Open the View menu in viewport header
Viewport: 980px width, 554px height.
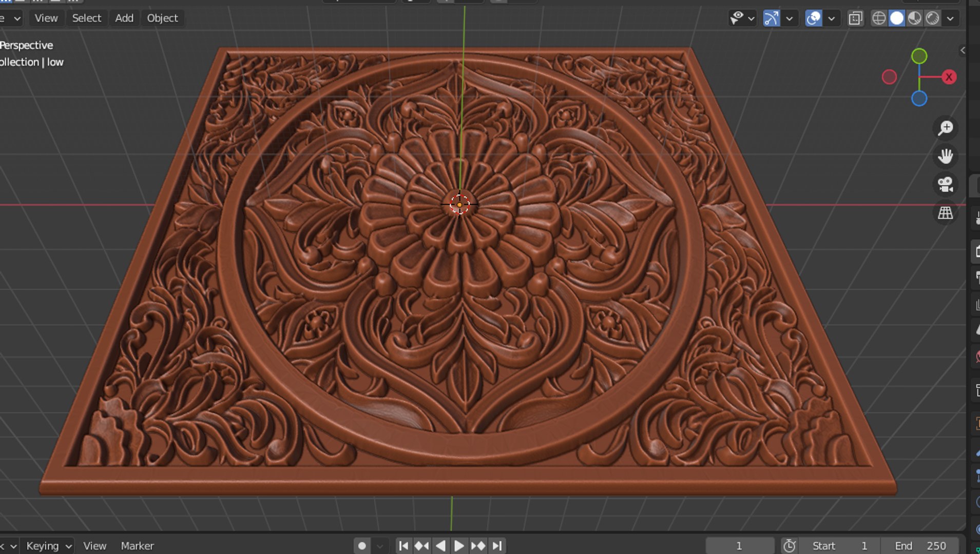pyautogui.click(x=46, y=18)
